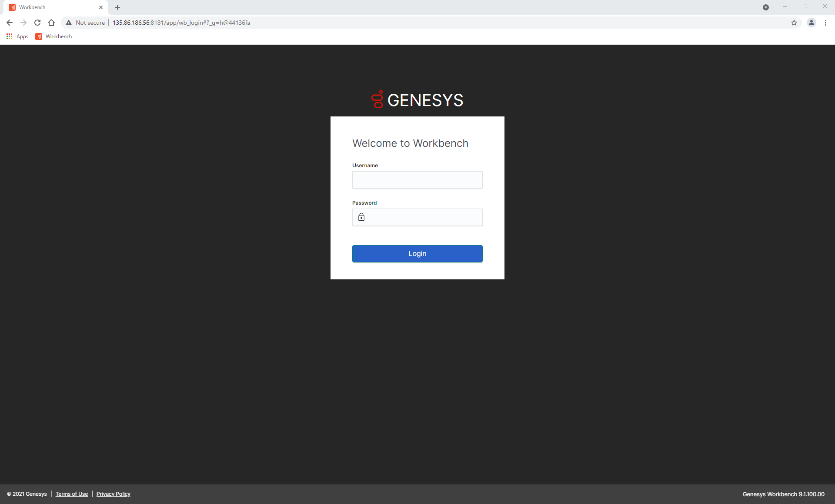Open the Terms of Use link
The height and width of the screenshot is (504, 835).
[x=71, y=494]
